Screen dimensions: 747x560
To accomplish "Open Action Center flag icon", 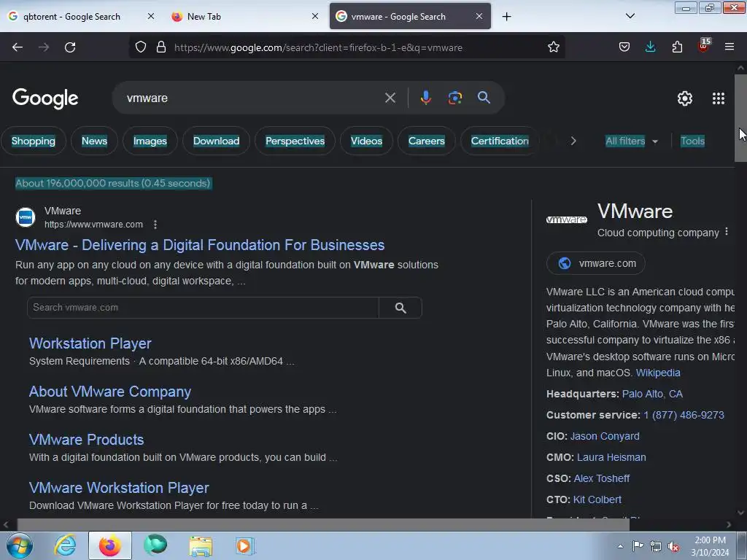I will point(638,546).
